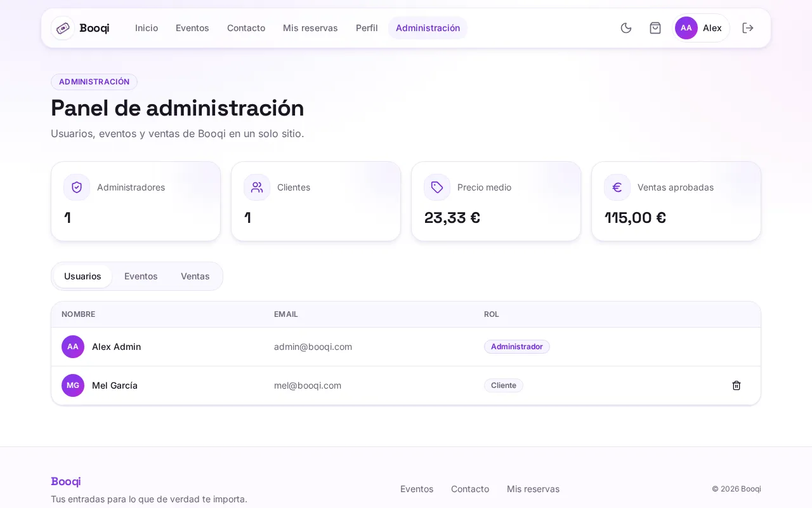The image size is (812, 508).
Task: Click the name Alex Admin
Action: (x=117, y=347)
